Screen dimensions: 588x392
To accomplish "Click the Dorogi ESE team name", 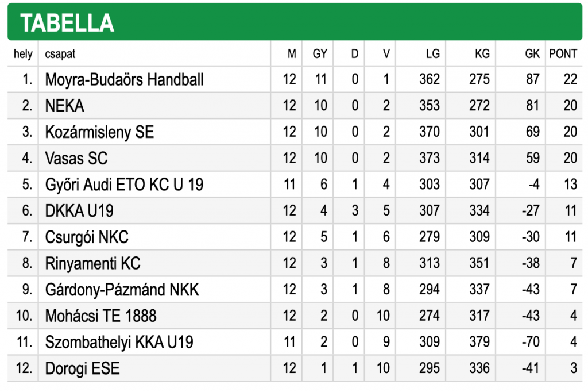I will click(82, 368).
